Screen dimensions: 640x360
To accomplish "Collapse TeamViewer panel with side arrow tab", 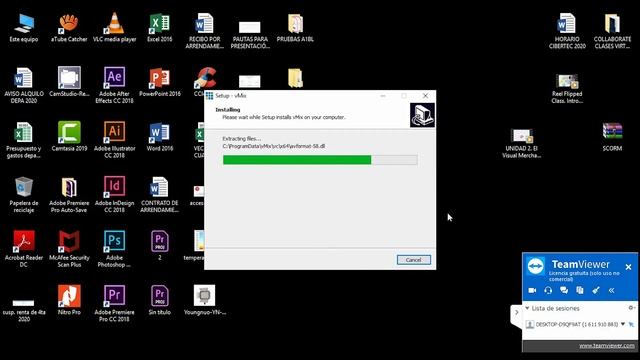I will [x=516, y=313].
